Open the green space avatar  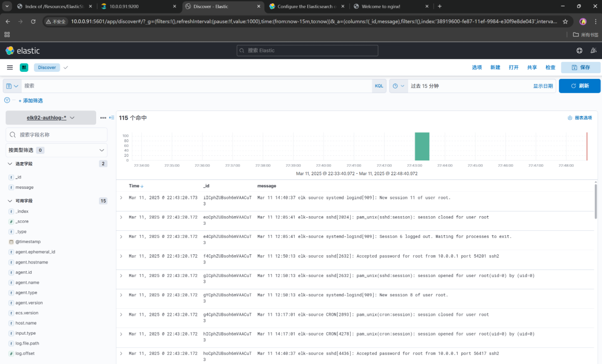click(x=24, y=67)
